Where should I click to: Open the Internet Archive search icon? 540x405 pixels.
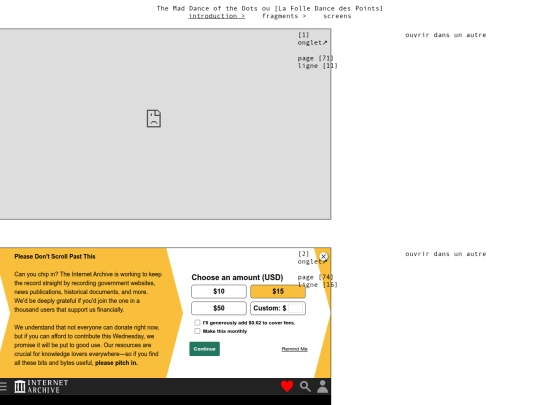point(305,386)
